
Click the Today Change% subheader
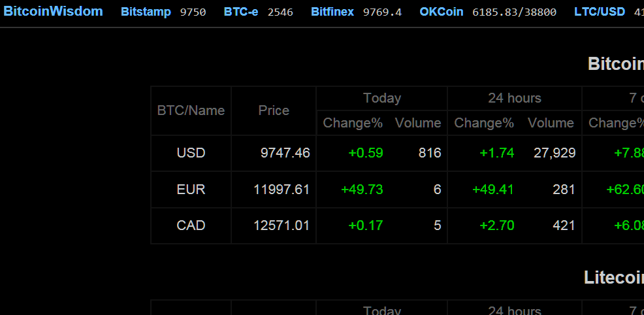353,123
